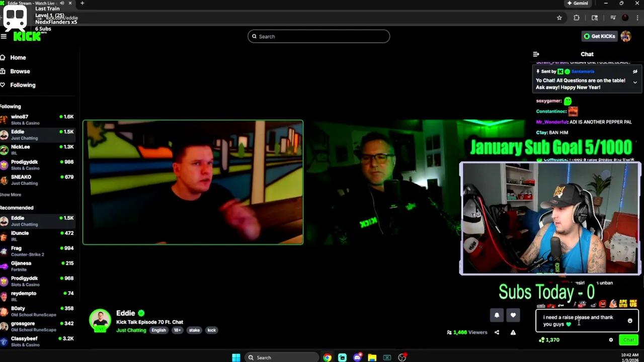Open the emoji picker in chat box
The height and width of the screenshot is (362, 644).
click(x=630, y=321)
